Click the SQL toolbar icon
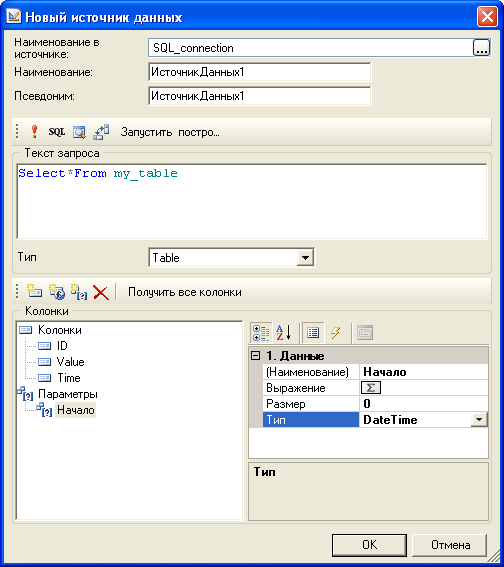This screenshot has height=567, width=504. 57,132
